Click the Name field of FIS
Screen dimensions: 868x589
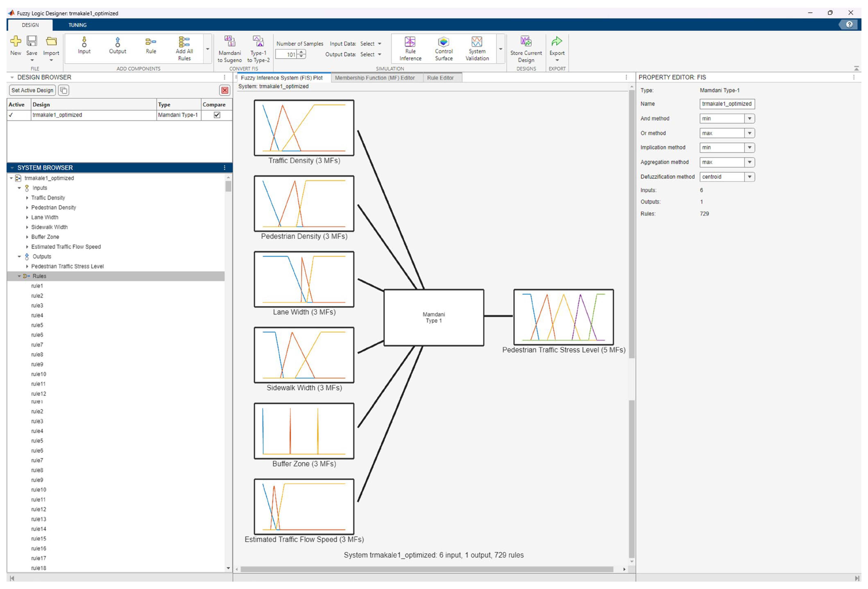pos(726,104)
